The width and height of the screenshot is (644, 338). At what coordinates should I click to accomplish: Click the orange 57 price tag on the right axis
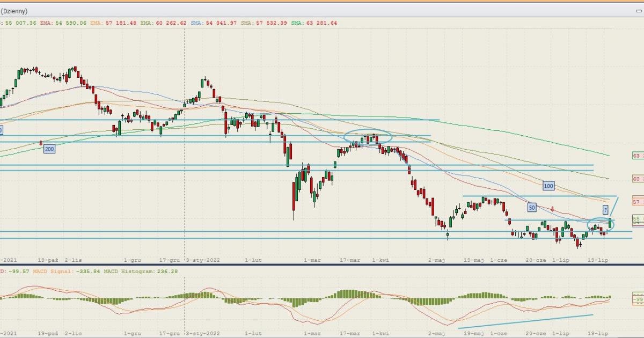pyautogui.click(x=638, y=202)
